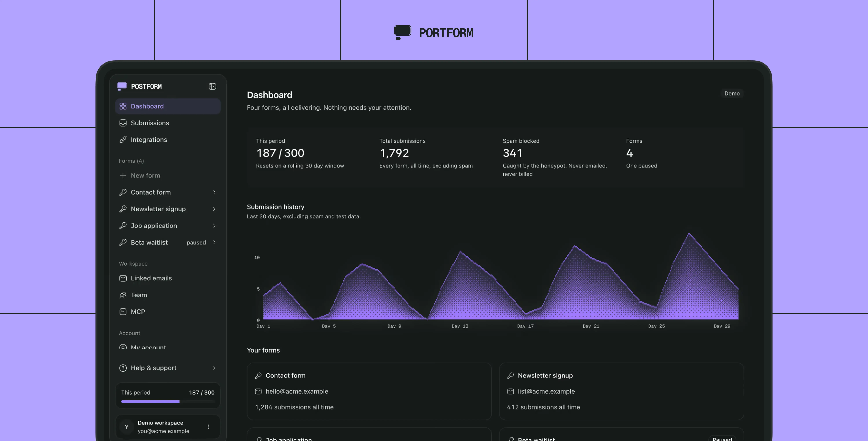Viewport: 868px width, 441px height.
Task: Click the "Forms (4)" section heading
Action: [x=131, y=161]
